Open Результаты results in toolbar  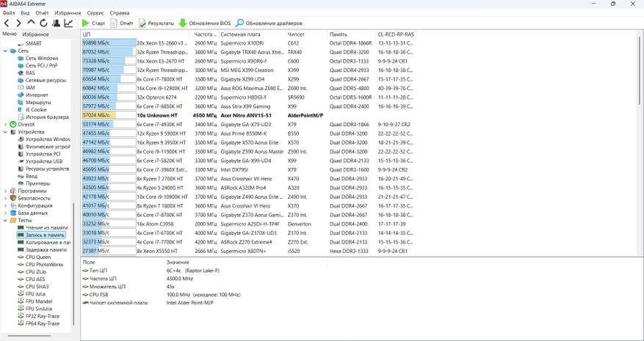click(x=156, y=23)
